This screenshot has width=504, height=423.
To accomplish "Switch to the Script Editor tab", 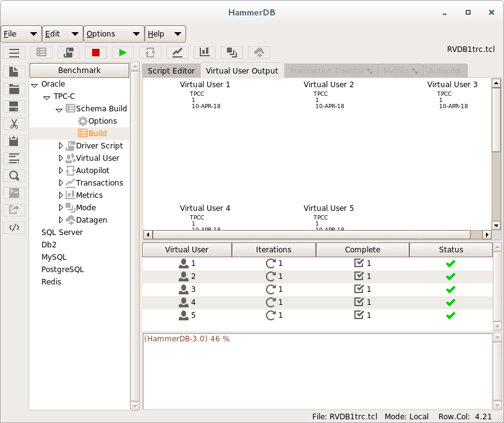I will tap(171, 70).
